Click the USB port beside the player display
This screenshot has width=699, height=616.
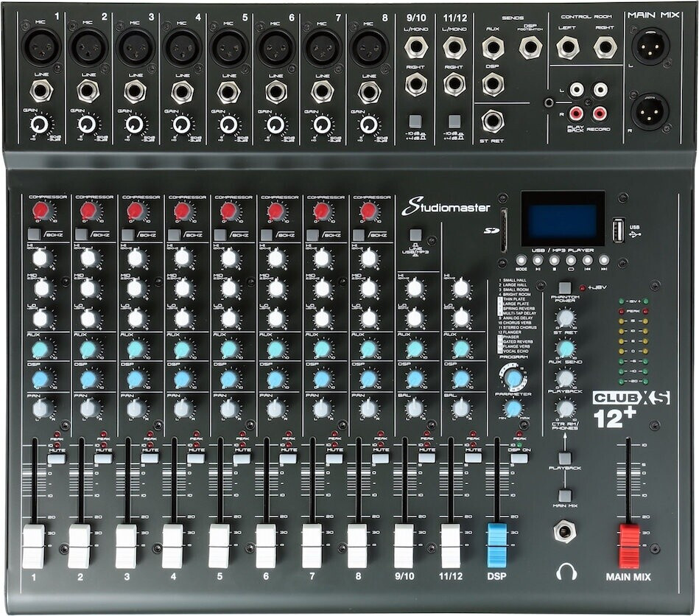click(x=619, y=231)
